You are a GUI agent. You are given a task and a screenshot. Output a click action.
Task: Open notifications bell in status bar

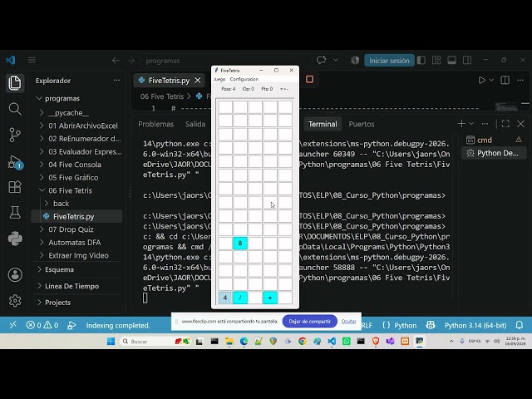point(519,325)
